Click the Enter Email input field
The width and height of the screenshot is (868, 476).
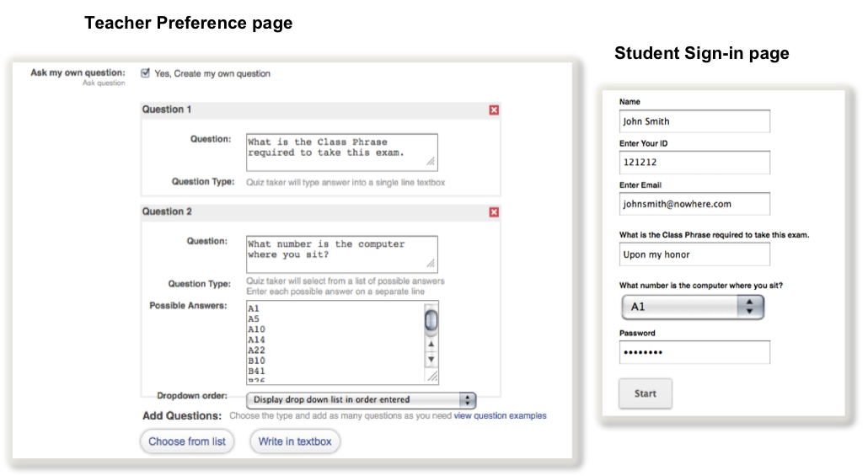tap(694, 204)
